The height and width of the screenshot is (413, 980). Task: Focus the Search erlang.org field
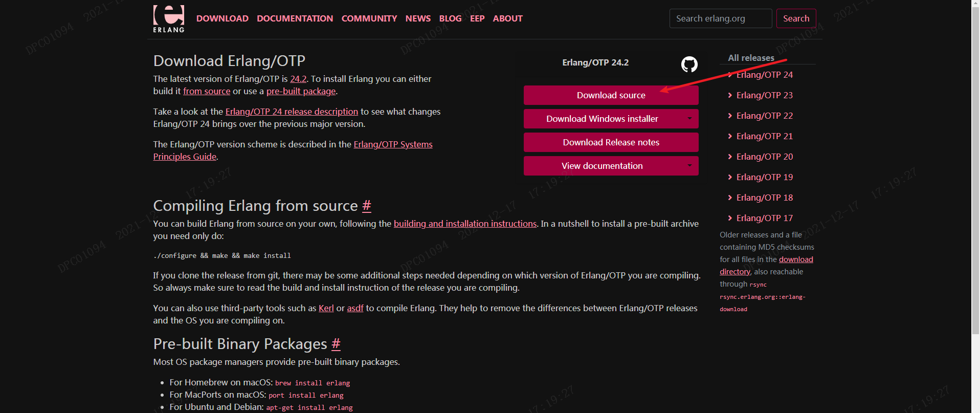[720, 18]
